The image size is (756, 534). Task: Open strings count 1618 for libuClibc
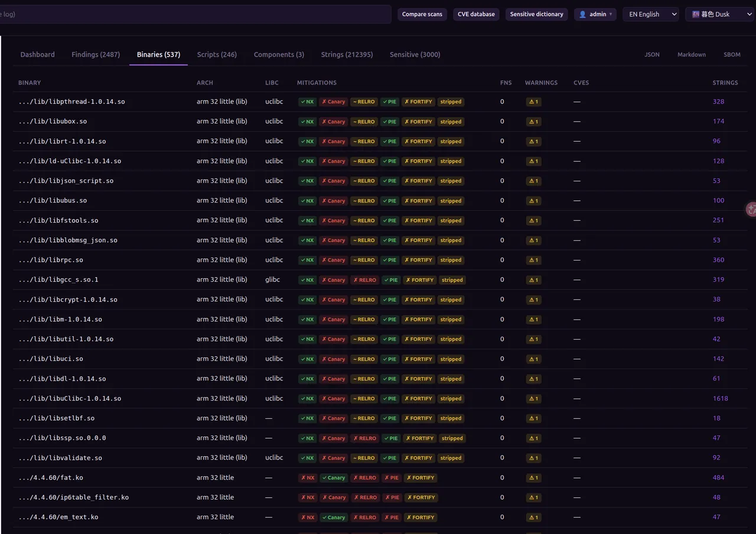tap(720, 399)
